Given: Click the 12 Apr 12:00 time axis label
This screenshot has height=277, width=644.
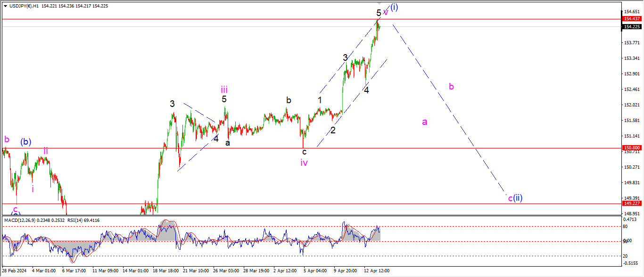Looking at the screenshot, I should [x=376, y=271].
